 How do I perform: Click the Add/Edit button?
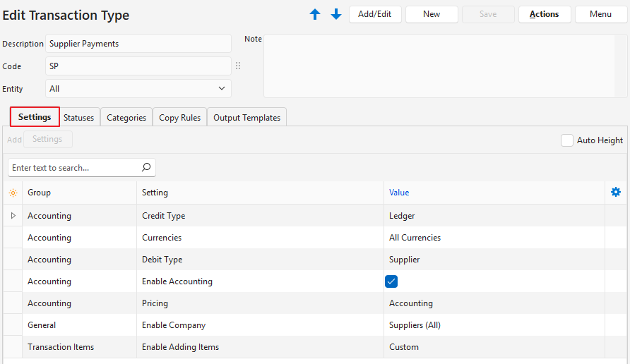coord(375,14)
